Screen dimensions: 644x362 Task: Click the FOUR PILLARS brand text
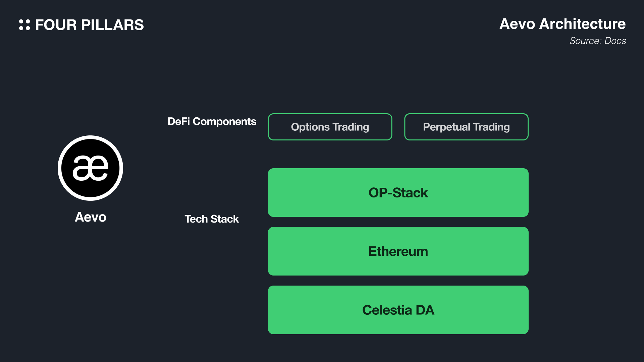[90, 25]
